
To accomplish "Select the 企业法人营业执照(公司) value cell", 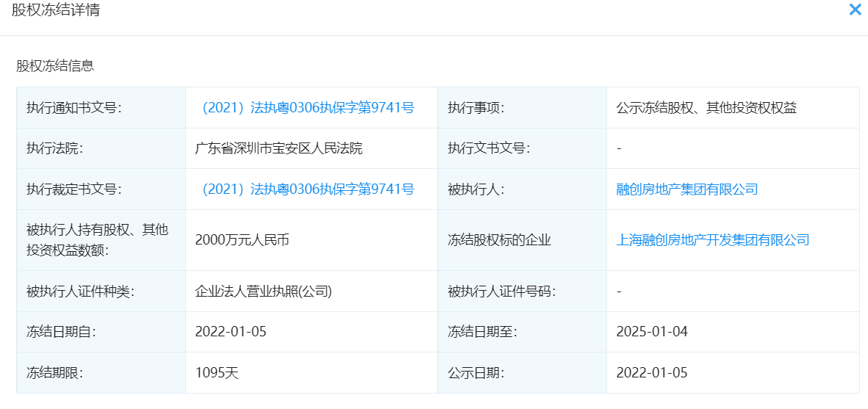I will 263,291.
